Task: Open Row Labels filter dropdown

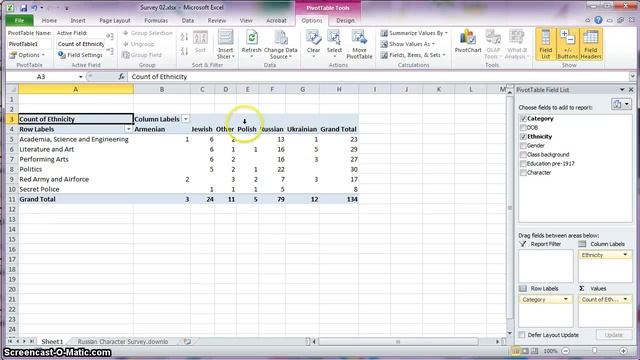Action: click(128, 129)
